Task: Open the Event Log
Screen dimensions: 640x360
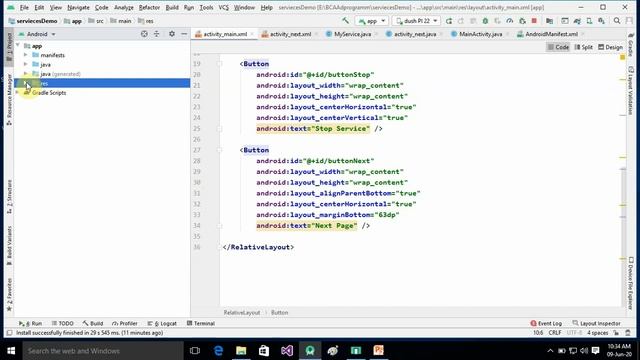Action: (546, 323)
